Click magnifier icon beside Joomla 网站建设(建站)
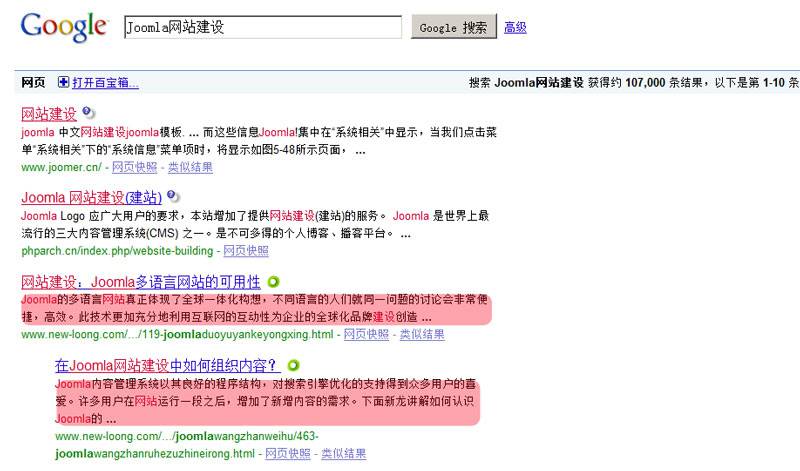Viewport: 800px width, 471px height. click(x=173, y=196)
